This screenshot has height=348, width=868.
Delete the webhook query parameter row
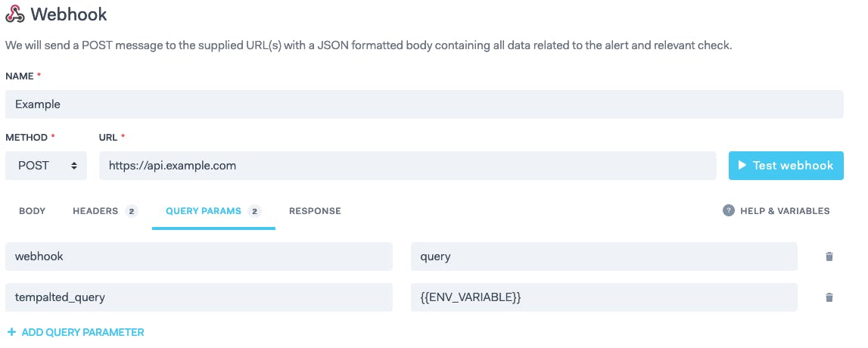(829, 256)
